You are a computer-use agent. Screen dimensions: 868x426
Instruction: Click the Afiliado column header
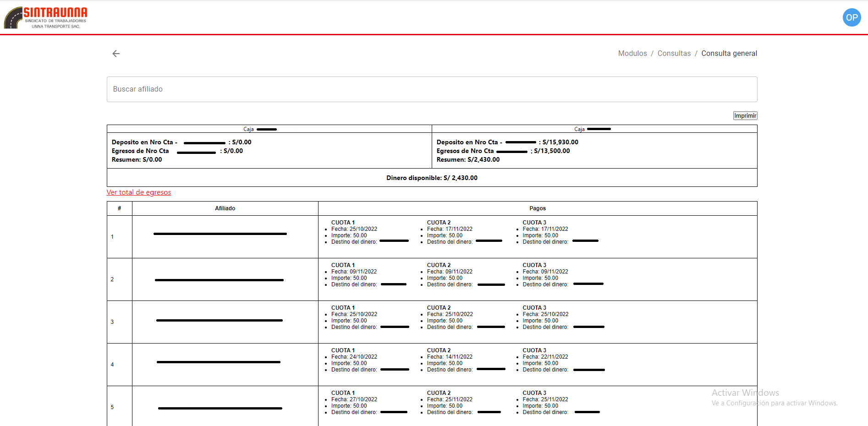(225, 208)
